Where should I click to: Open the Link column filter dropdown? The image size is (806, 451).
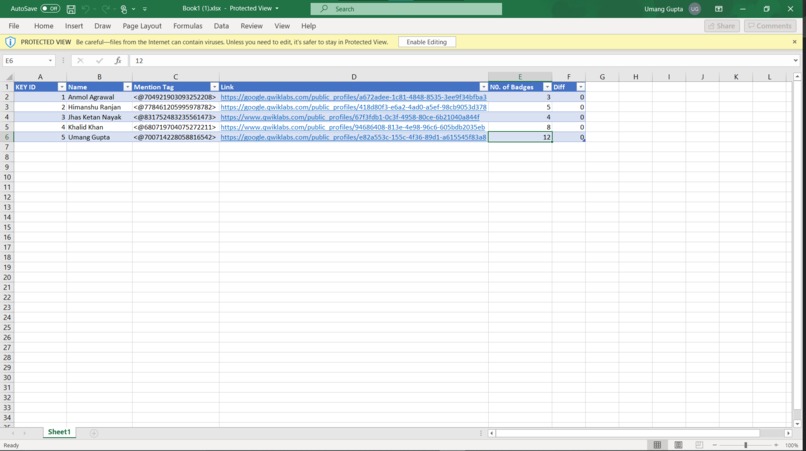[x=483, y=87]
